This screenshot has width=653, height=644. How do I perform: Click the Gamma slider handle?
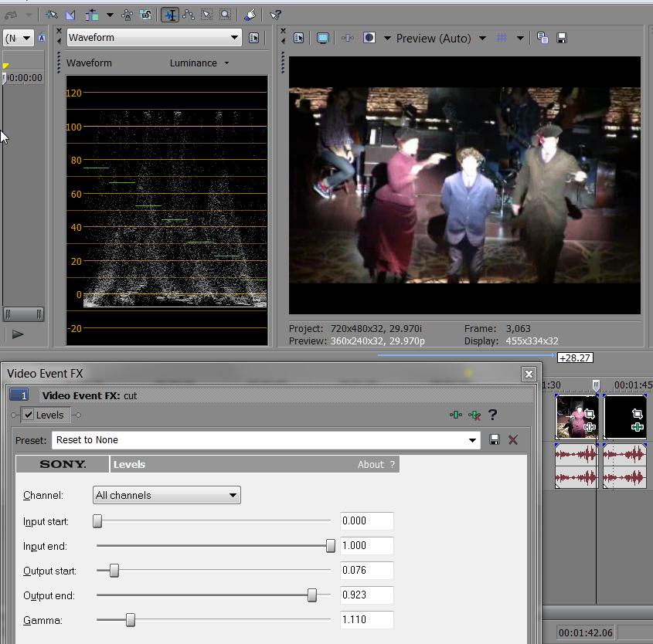coord(130,620)
